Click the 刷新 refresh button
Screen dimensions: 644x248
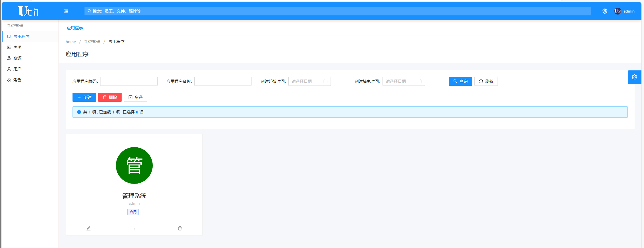486,81
